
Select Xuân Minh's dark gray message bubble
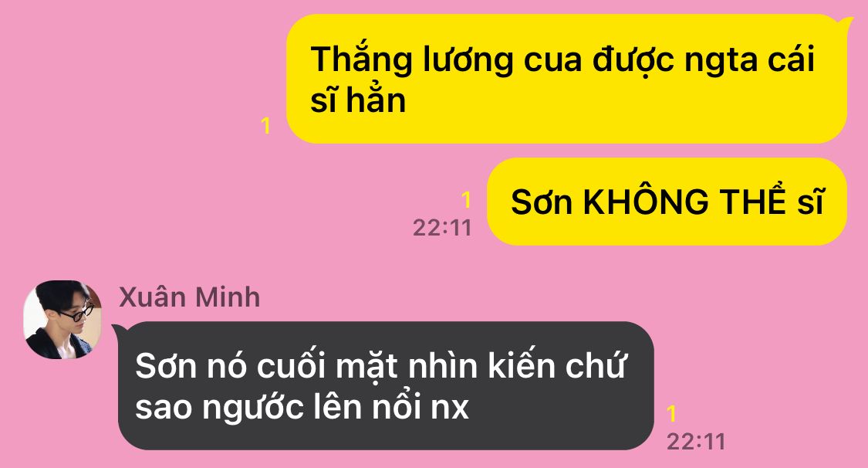[x=386, y=386]
